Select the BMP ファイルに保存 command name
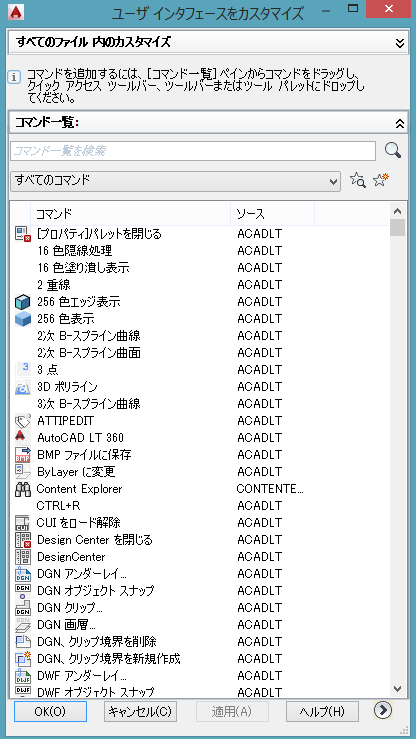Screen dimensions: 416x743 click(x=84, y=455)
